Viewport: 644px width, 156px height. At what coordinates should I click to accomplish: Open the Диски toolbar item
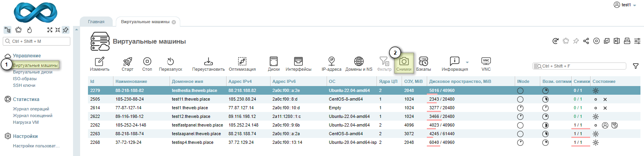pyautogui.click(x=274, y=64)
